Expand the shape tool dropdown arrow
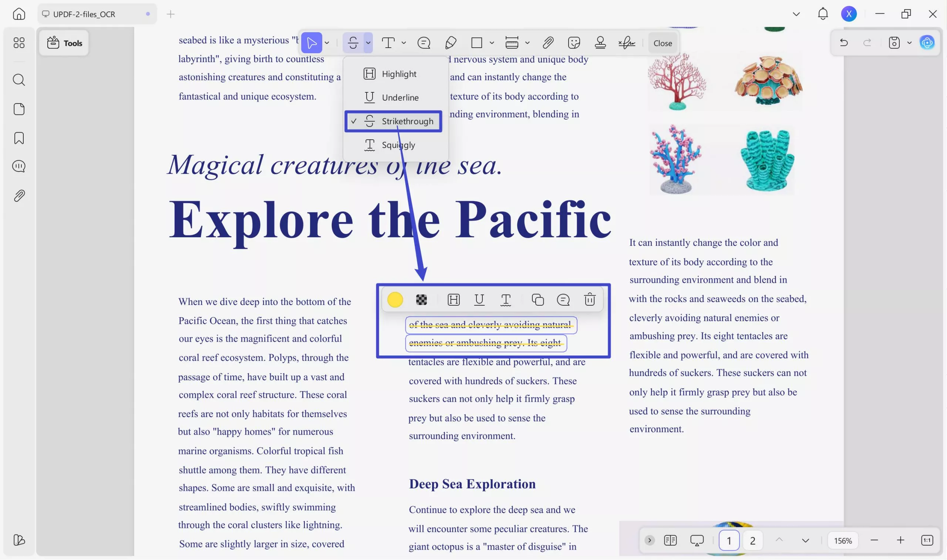The width and height of the screenshot is (947, 560). tap(491, 43)
